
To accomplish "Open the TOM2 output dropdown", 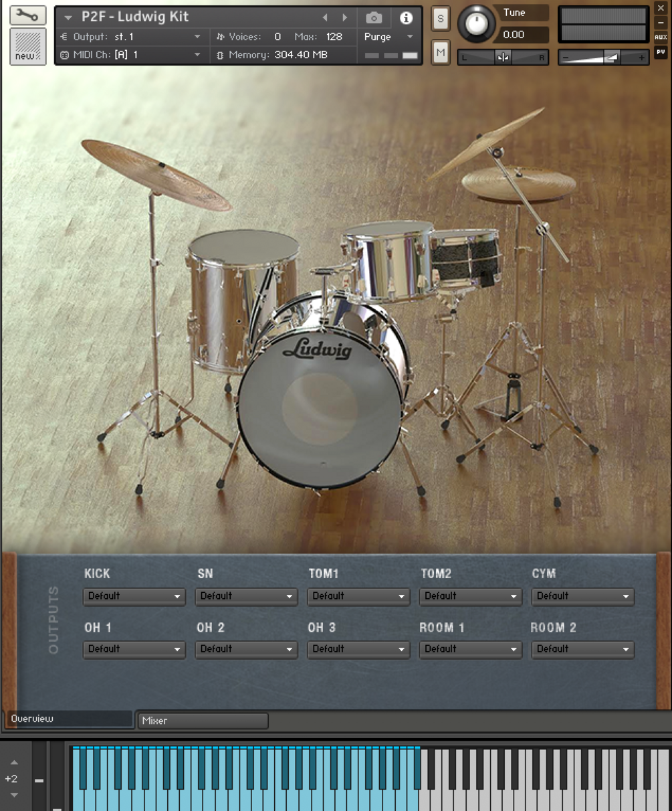I will click(471, 596).
